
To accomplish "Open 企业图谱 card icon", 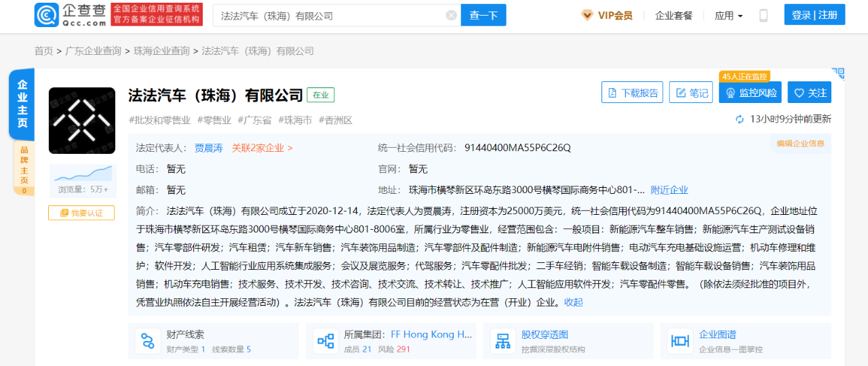I will pyautogui.click(x=680, y=341).
